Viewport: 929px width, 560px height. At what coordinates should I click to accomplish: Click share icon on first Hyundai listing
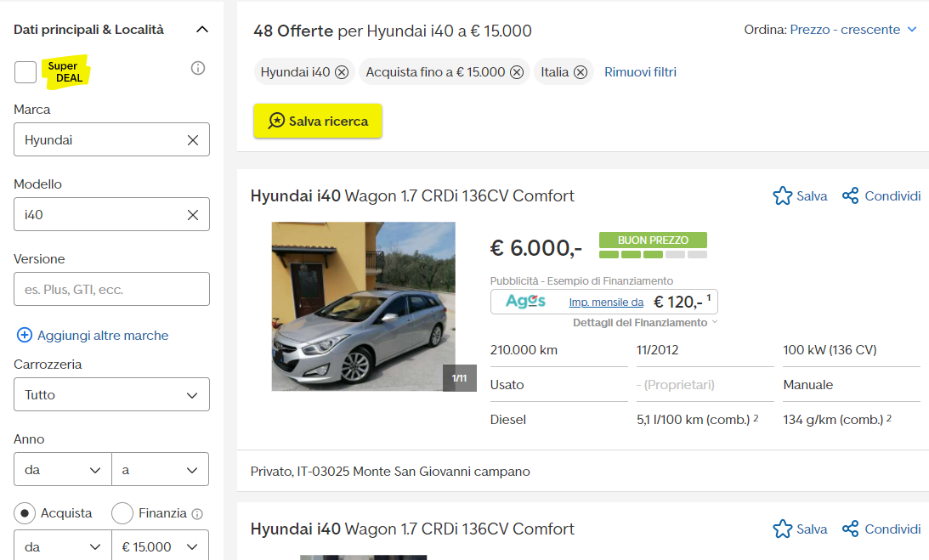pyautogui.click(x=850, y=196)
